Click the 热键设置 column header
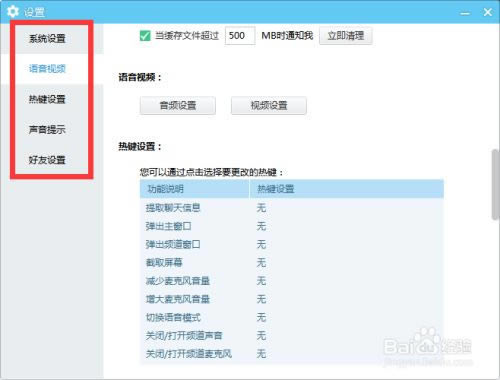The height and width of the screenshot is (380, 500). tap(347, 189)
